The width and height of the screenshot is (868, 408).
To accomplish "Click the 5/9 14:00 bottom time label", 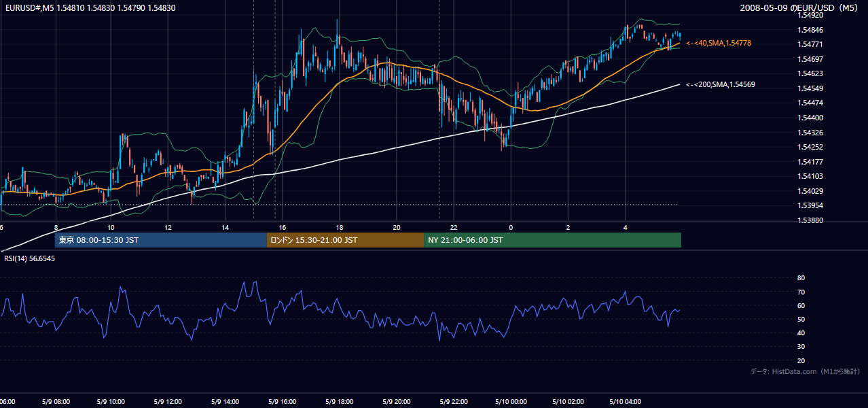I will click(225, 402).
